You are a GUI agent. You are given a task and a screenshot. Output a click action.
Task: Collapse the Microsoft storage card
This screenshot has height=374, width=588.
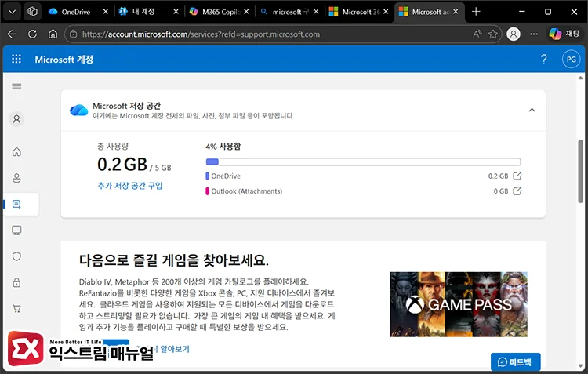[x=532, y=110]
